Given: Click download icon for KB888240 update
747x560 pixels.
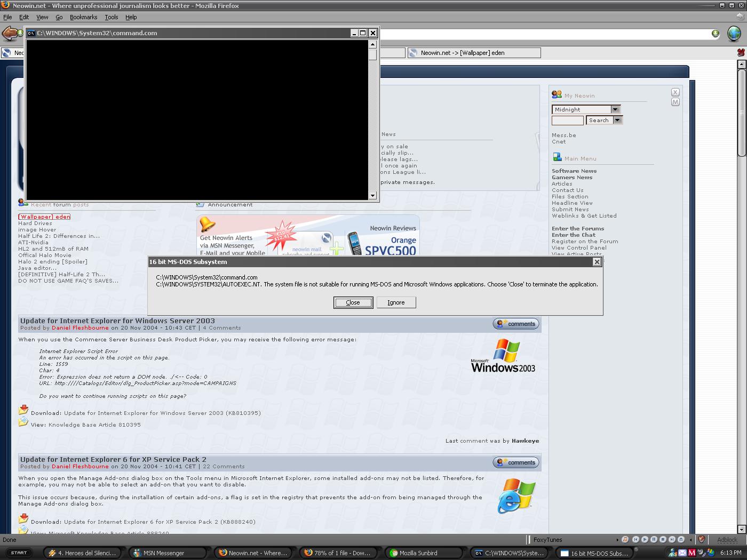Looking at the screenshot, I should [x=23, y=518].
